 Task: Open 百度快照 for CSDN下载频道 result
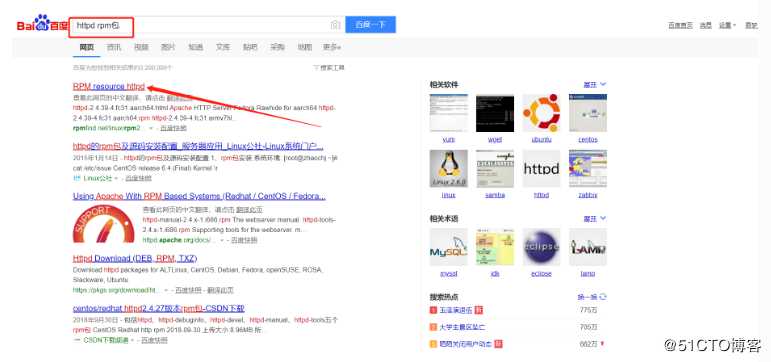[x=154, y=340]
